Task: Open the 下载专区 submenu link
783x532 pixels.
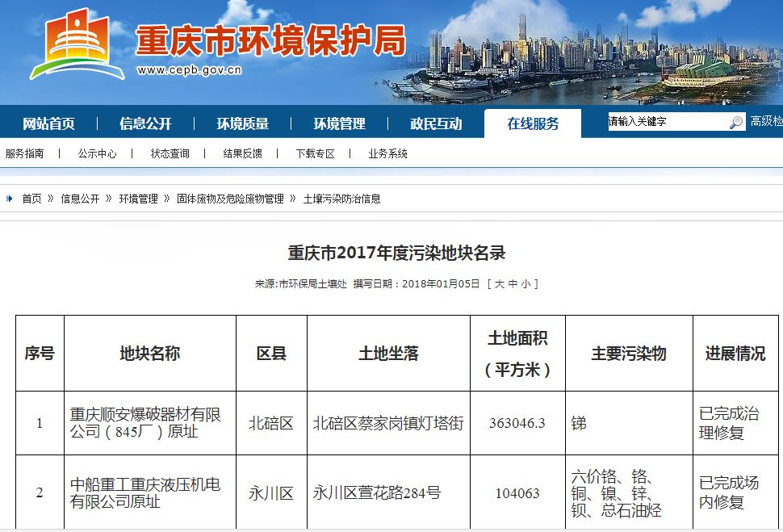Action: [315, 153]
